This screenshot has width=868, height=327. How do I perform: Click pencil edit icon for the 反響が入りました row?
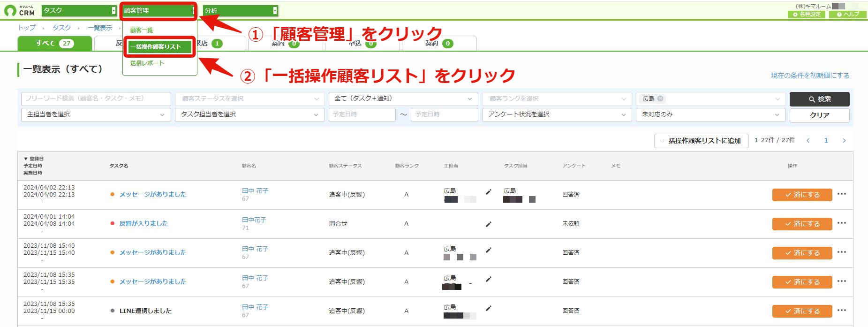click(488, 224)
